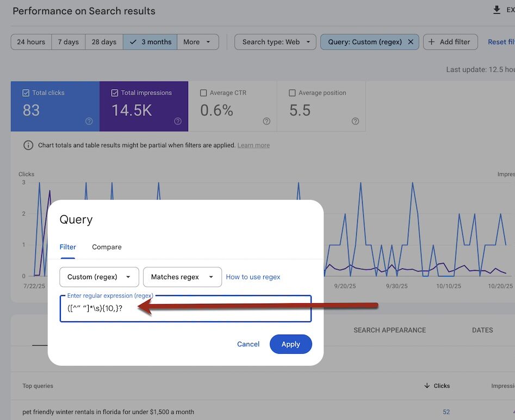Click the Clicks column sort arrow
Viewport: 515px width, 420px height.
click(427, 386)
